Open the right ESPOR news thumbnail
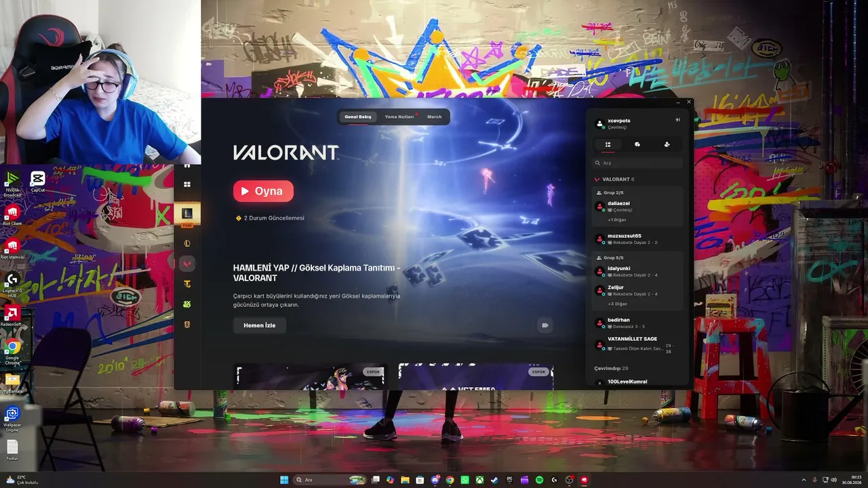868x488 pixels. pos(476,377)
